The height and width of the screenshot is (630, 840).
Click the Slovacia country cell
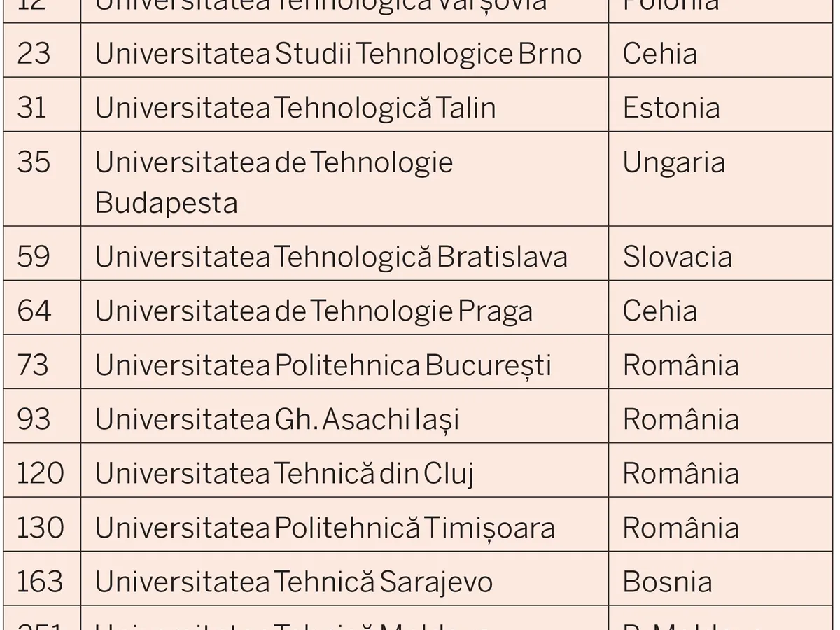[678, 257]
